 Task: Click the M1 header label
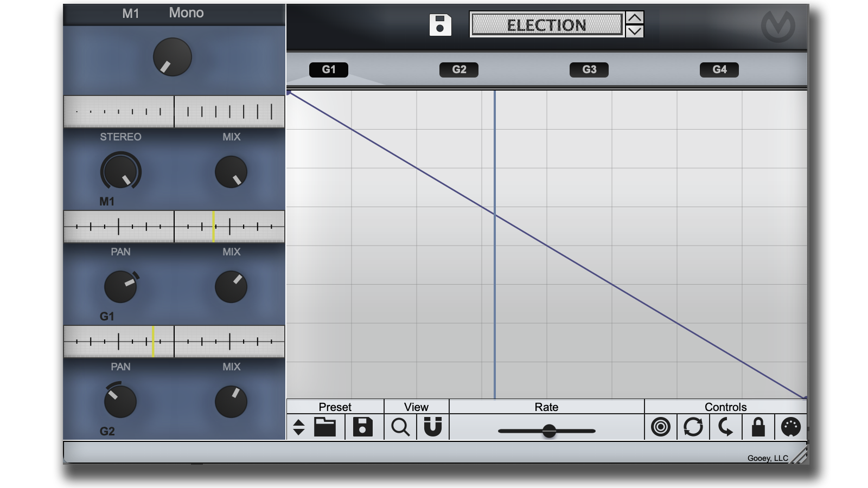(x=131, y=14)
